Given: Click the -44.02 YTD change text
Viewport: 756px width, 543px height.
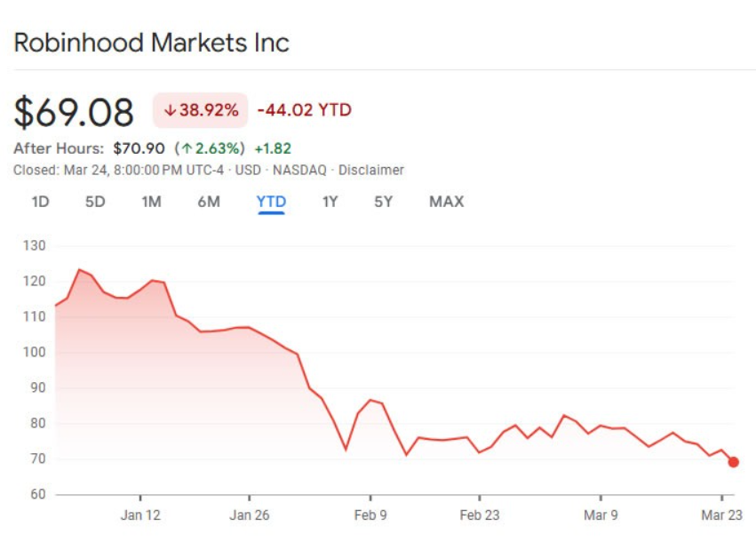Looking at the screenshot, I should 304,110.
